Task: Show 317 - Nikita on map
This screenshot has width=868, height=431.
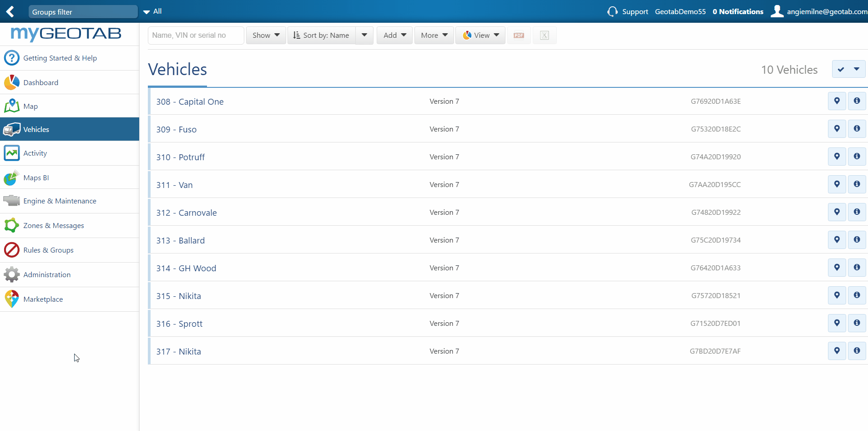Action: click(x=837, y=351)
